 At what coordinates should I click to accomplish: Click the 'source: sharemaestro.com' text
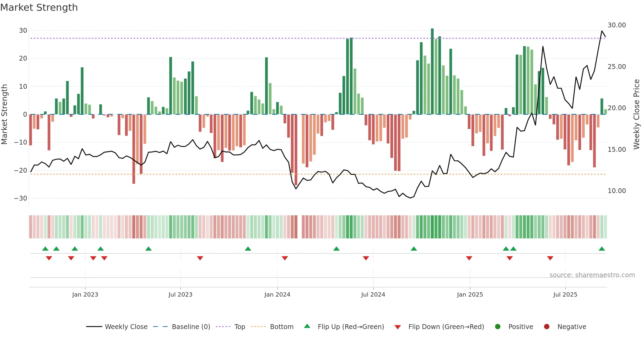pyautogui.click(x=592, y=275)
